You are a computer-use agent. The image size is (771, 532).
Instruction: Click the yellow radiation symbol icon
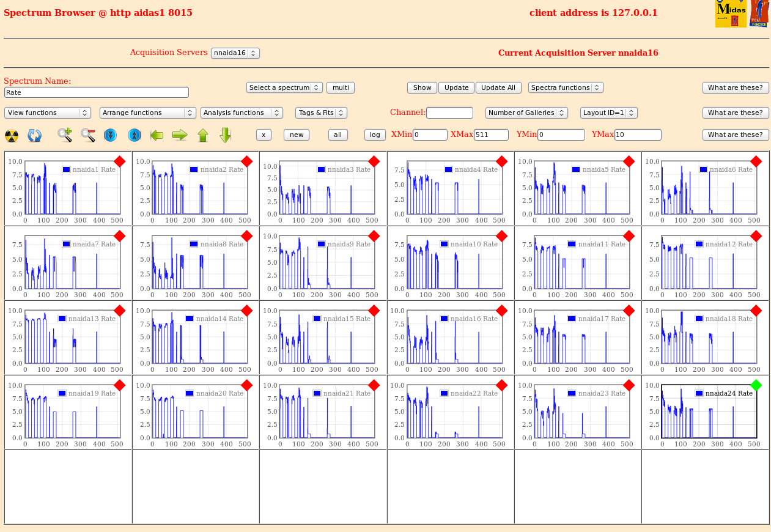[11, 135]
